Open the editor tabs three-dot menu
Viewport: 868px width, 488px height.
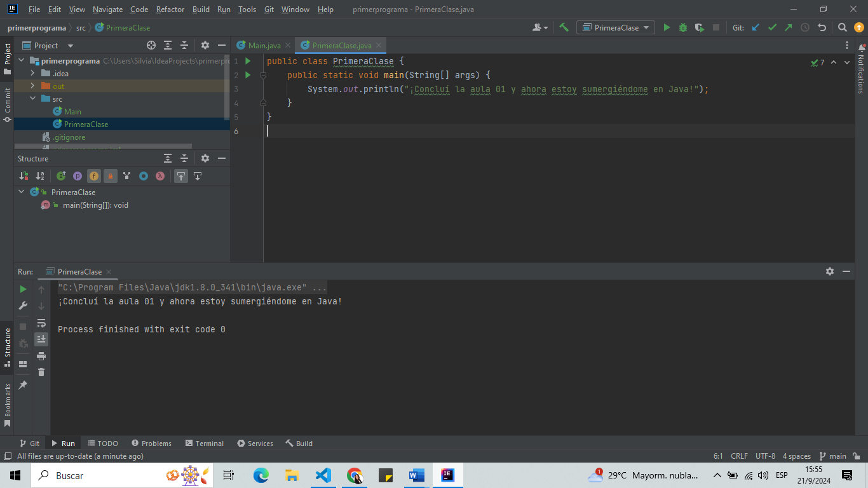tap(847, 45)
